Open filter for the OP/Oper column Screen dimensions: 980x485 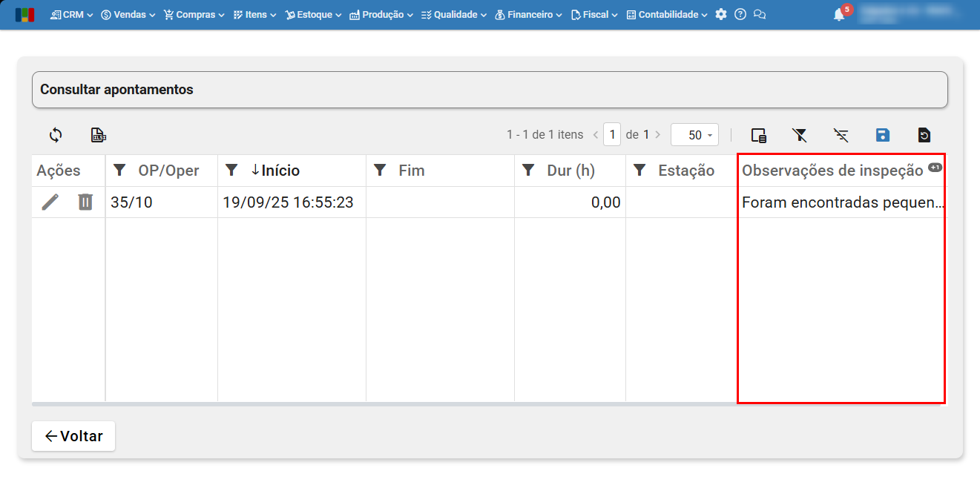(x=119, y=171)
